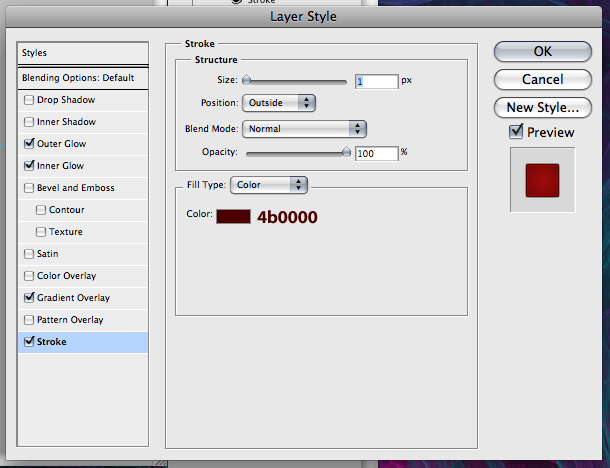Click the Layer Style title bar text

tap(303, 17)
